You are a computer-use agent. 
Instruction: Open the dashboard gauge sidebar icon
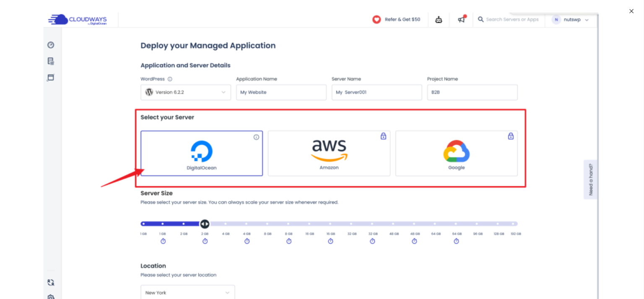[x=51, y=45]
